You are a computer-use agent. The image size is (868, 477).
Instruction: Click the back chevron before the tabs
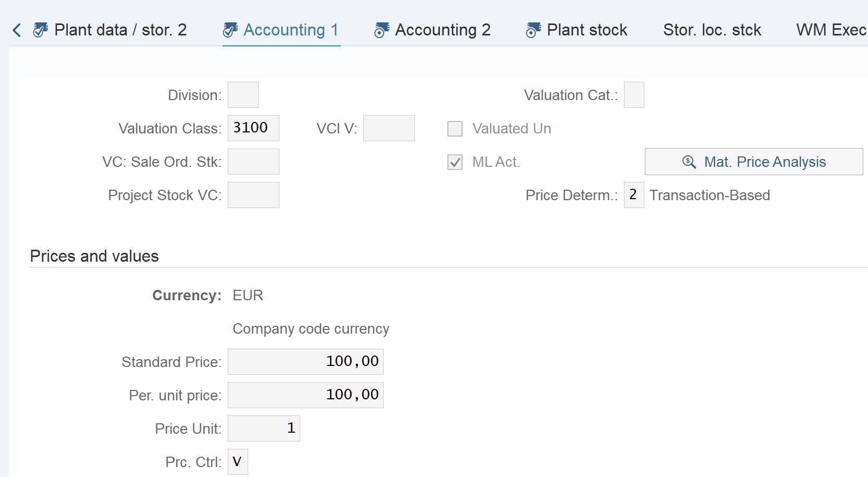click(17, 30)
